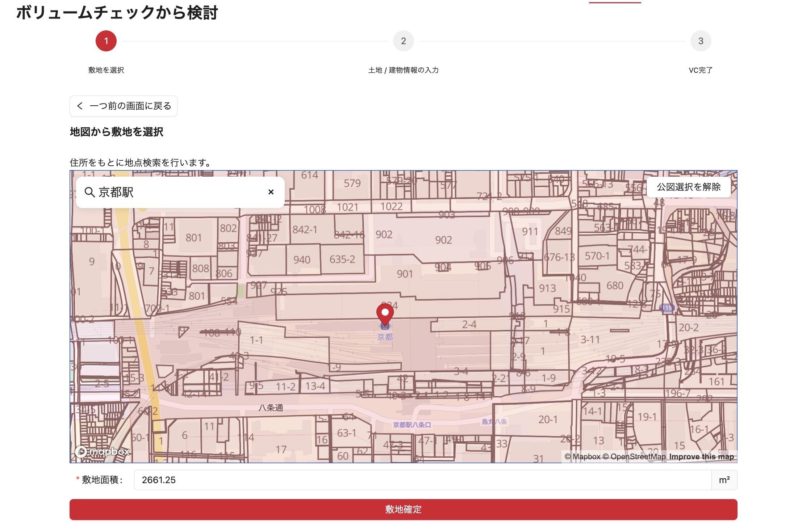Screen dimensions: 802x532
Task: Clear the 京都駅 search text
Action: click(271, 192)
